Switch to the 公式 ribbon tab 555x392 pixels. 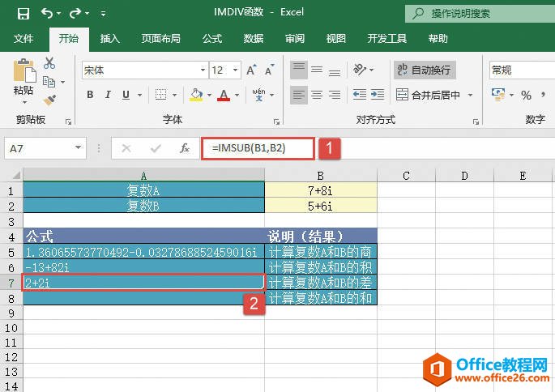click(212, 38)
